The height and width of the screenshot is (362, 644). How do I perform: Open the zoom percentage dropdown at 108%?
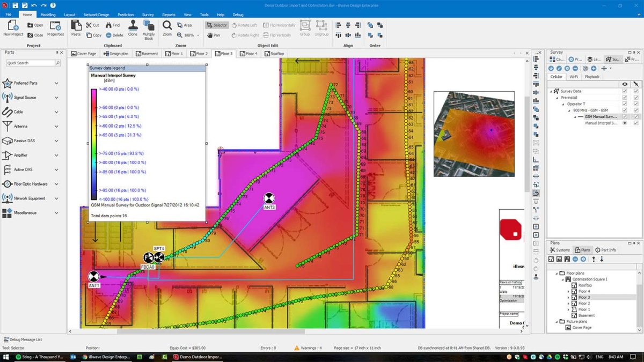click(x=197, y=35)
